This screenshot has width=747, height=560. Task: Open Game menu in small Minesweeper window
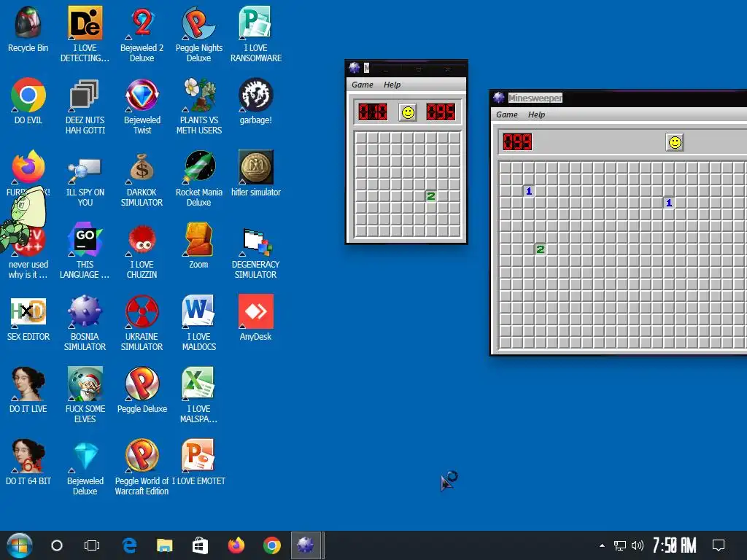362,85
